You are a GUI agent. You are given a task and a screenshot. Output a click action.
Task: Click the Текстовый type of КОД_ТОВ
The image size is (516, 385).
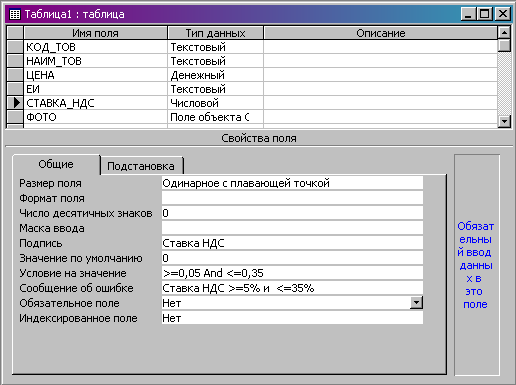pyautogui.click(x=215, y=47)
